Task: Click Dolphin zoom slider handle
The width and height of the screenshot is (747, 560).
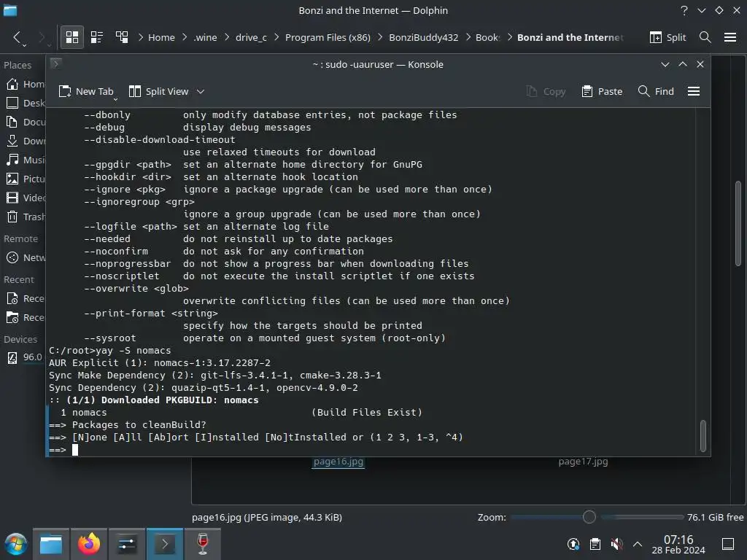Action: point(589,517)
